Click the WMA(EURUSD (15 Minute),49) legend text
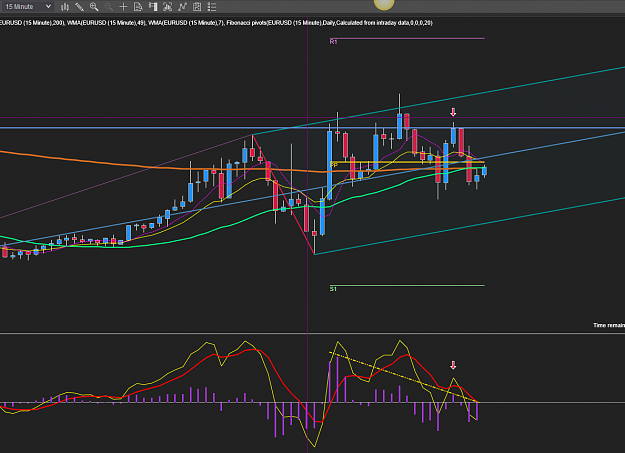This screenshot has height=453, width=625. pos(106,23)
